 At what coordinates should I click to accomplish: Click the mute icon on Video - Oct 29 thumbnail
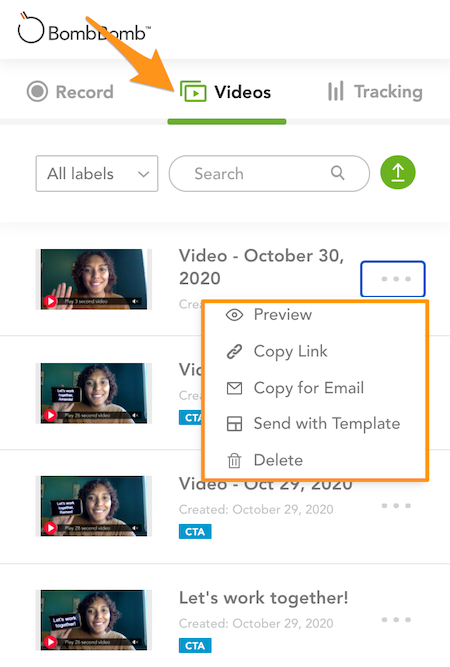(x=135, y=528)
